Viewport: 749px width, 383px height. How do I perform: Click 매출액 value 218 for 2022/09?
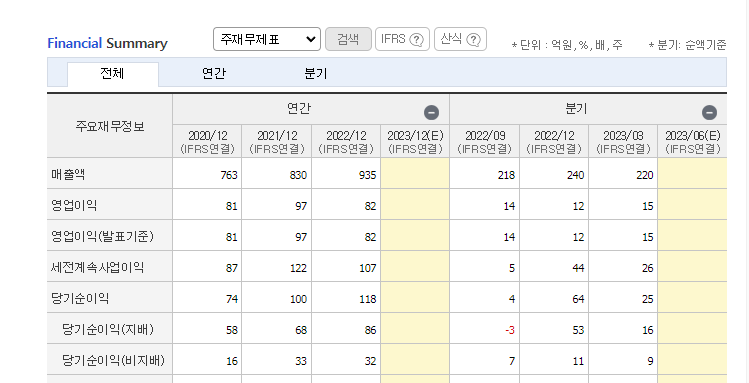coord(506,175)
